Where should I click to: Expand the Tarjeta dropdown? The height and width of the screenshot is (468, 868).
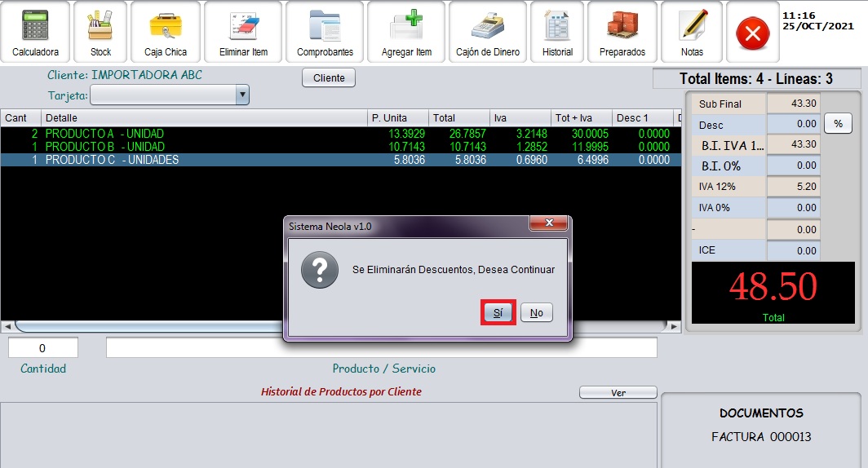pos(241,95)
